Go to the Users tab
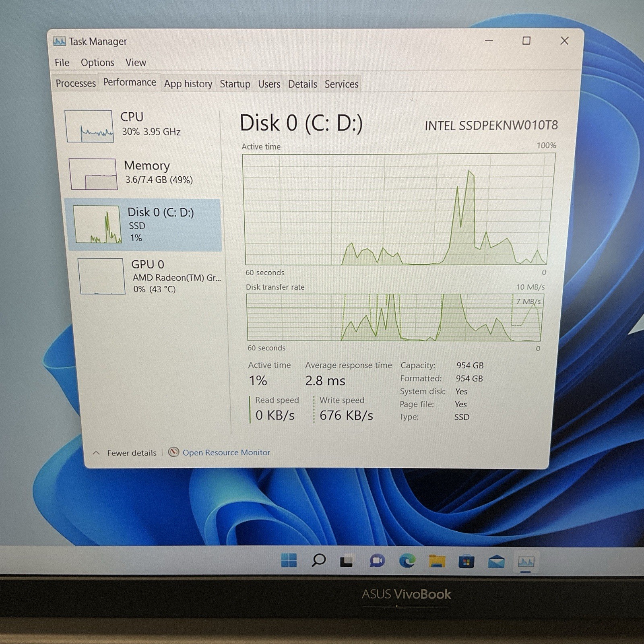 tap(269, 84)
